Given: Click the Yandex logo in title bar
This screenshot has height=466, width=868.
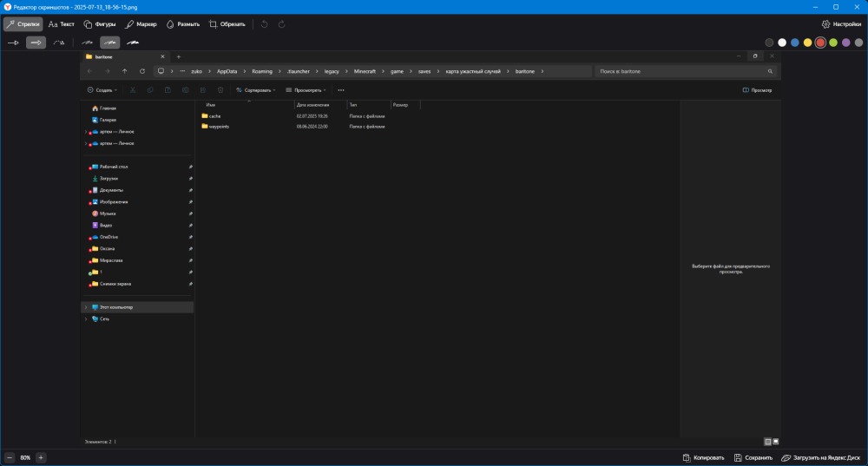Looking at the screenshot, I should point(7,7).
